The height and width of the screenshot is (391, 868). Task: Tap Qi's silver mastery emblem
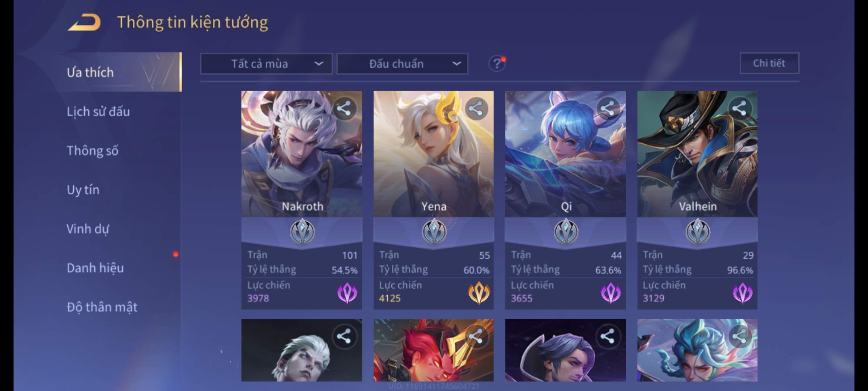point(566,231)
